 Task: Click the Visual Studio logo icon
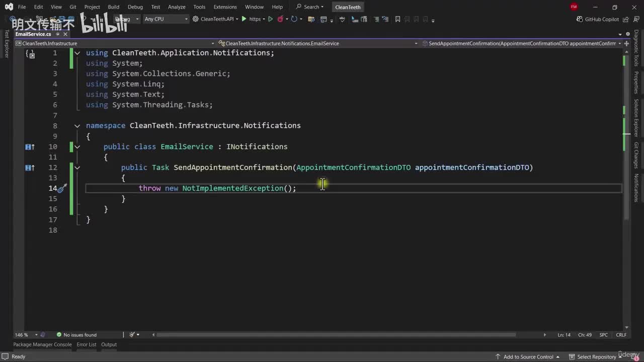tap(9, 7)
